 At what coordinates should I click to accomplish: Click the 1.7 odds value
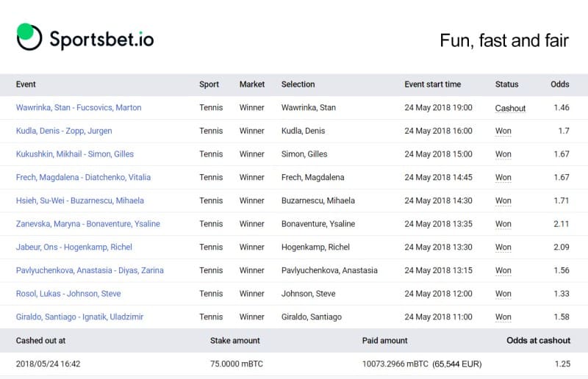(564, 131)
